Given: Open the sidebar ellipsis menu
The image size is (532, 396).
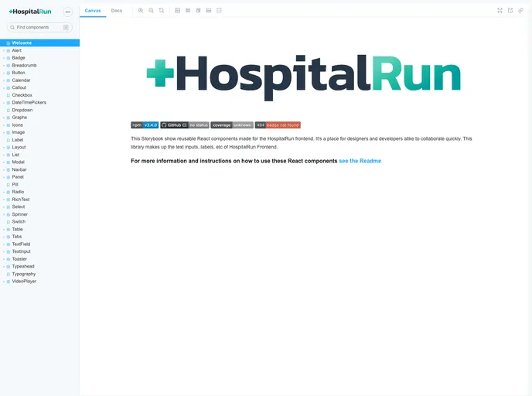Looking at the screenshot, I should point(68,12).
